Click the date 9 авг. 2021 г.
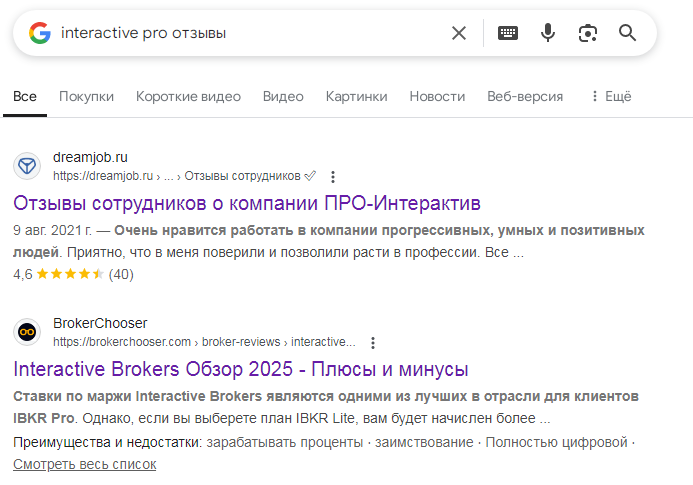Image resolution: width=693 pixels, height=485 pixels. (53, 230)
